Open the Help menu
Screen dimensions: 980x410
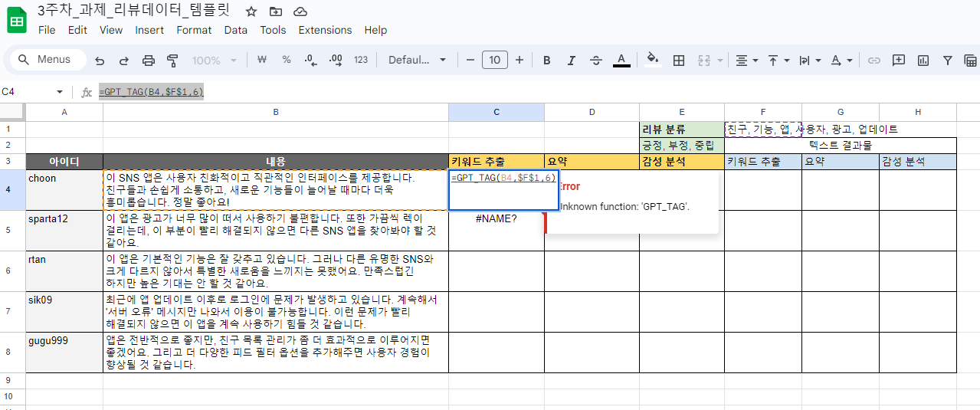pyautogui.click(x=375, y=30)
